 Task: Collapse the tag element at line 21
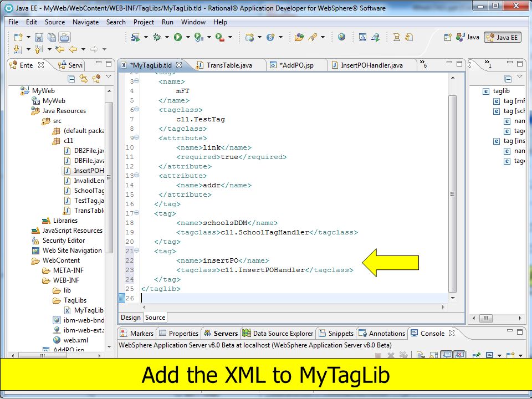(136, 250)
